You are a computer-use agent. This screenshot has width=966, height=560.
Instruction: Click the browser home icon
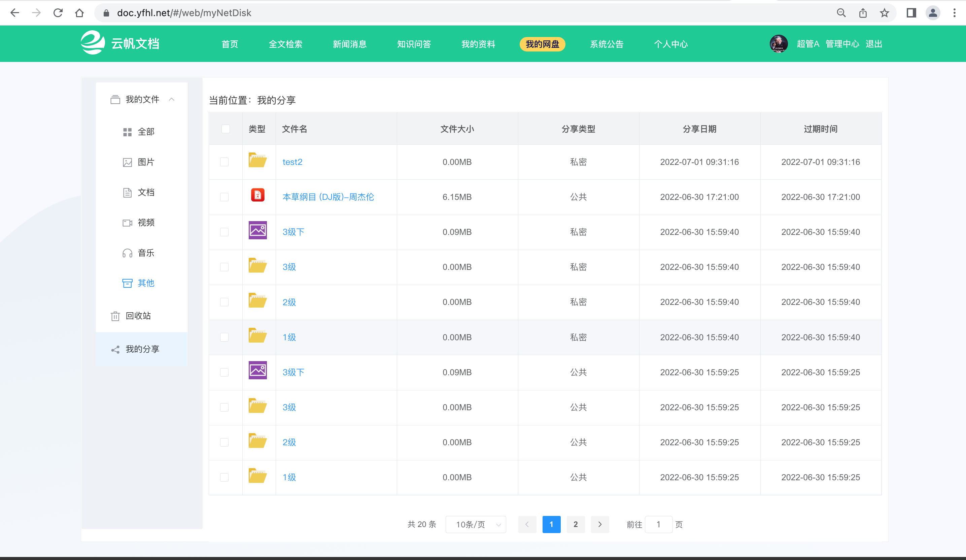[x=79, y=13]
